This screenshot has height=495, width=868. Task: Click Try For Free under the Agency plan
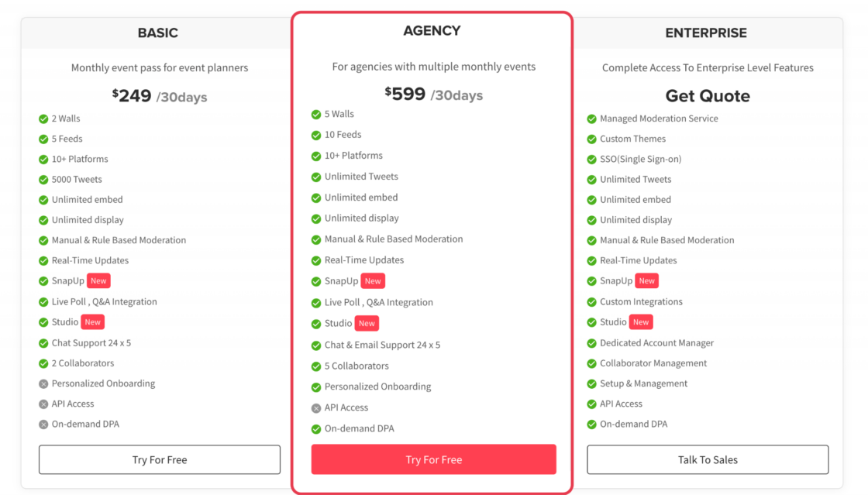433,459
